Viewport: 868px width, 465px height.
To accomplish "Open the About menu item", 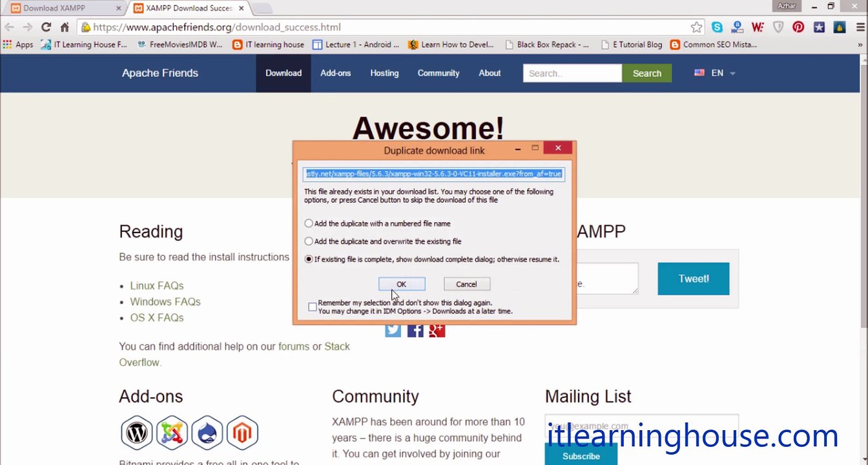I will pyautogui.click(x=490, y=73).
